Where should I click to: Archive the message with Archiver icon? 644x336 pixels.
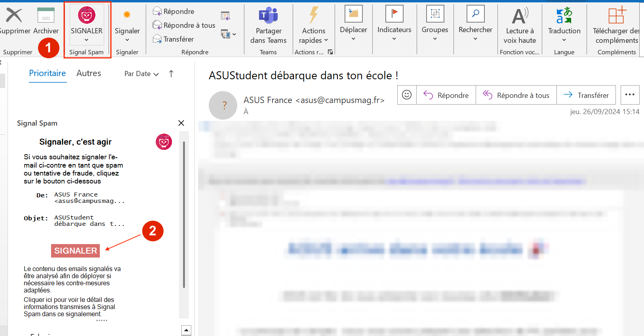[46, 15]
